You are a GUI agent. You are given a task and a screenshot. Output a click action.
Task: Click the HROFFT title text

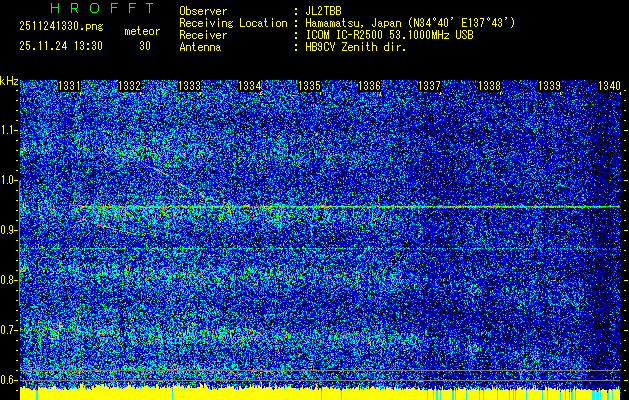88,8
